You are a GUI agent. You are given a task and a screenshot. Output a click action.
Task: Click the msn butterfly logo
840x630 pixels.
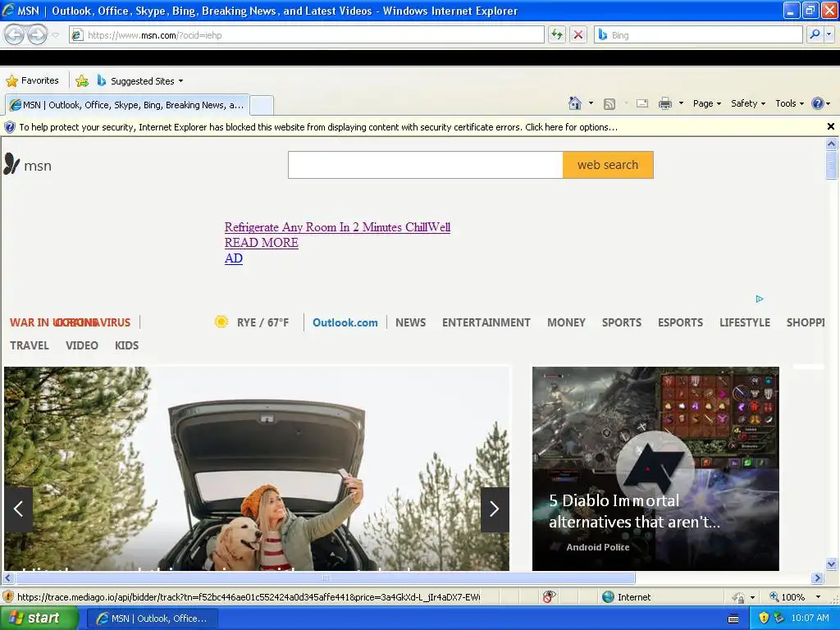click(x=28, y=165)
